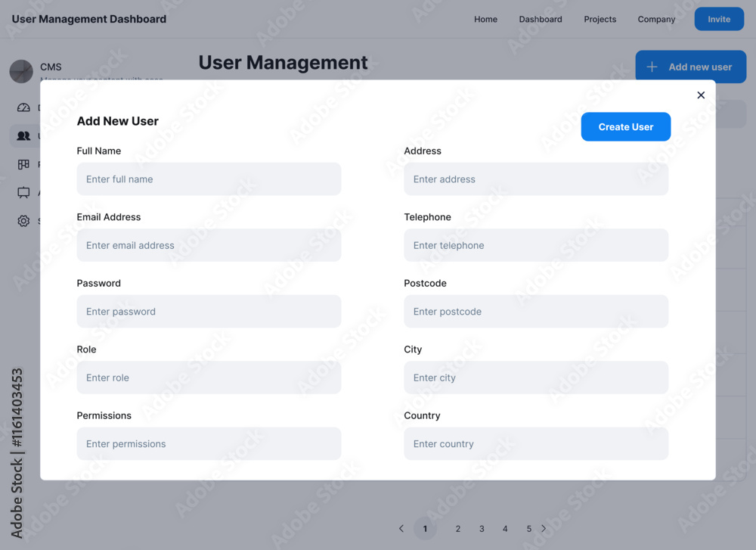
Task: Go to page 2 in pagination
Action: [x=457, y=529]
